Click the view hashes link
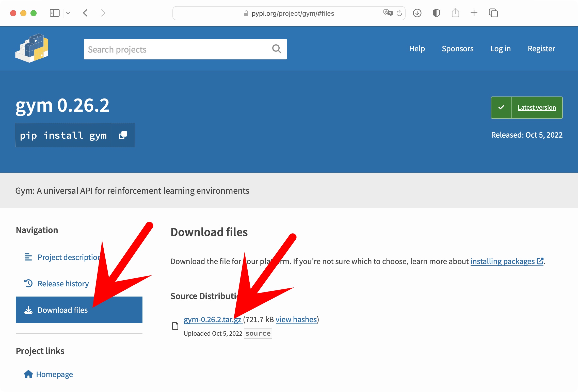This screenshot has width=578, height=392. pyautogui.click(x=296, y=319)
